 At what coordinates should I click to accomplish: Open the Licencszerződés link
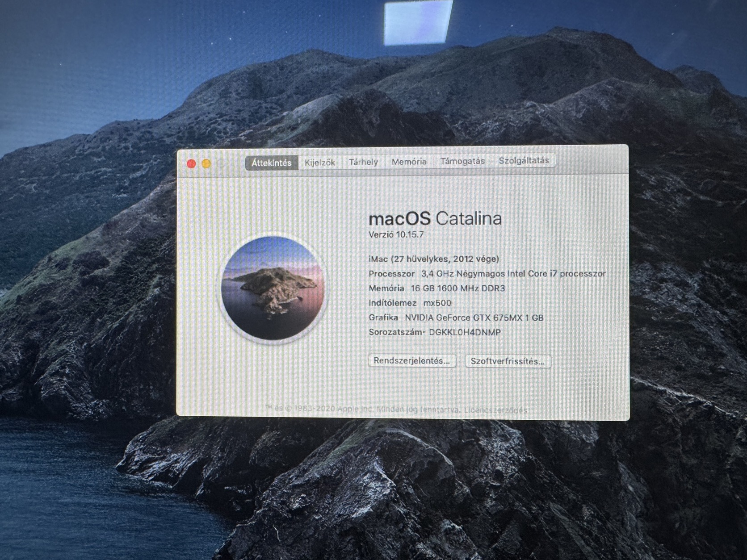(x=495, y=410)
